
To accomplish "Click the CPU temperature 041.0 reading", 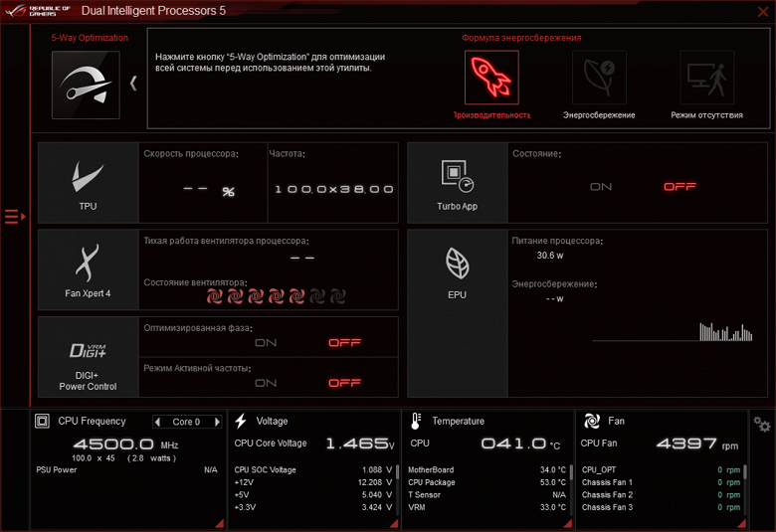I will pos(520,443).
